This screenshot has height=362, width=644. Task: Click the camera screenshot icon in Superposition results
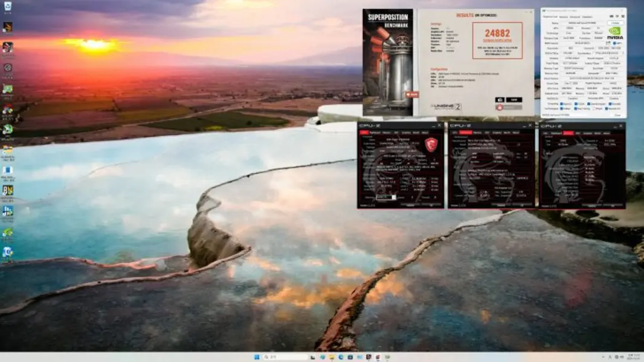point(500,100)
